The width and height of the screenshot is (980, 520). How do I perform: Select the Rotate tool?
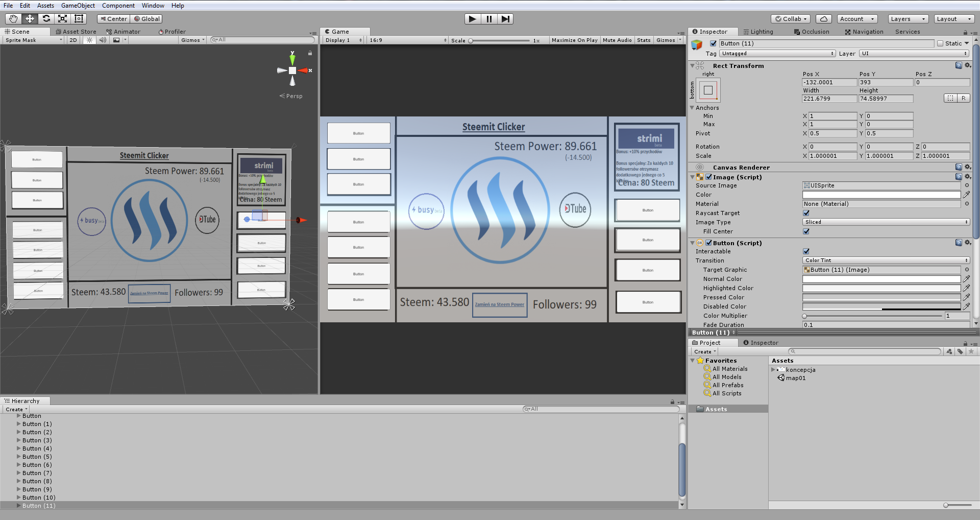[x=46, y=19]
